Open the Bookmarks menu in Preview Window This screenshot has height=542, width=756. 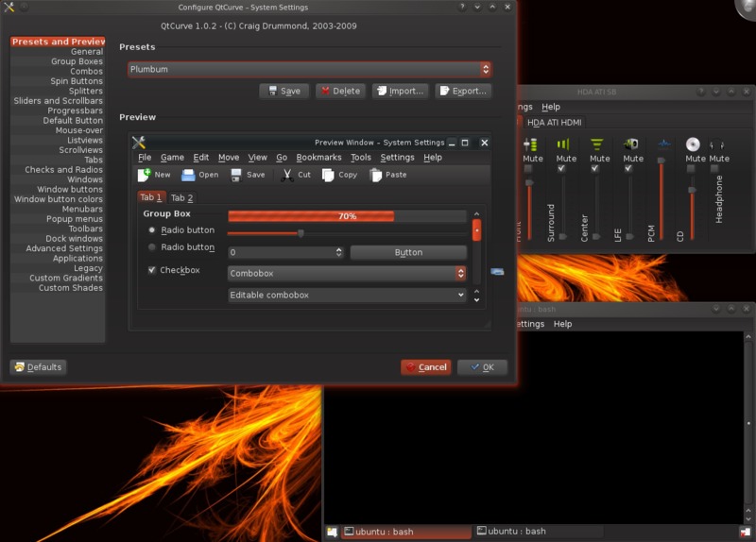[x=318, y=157]
